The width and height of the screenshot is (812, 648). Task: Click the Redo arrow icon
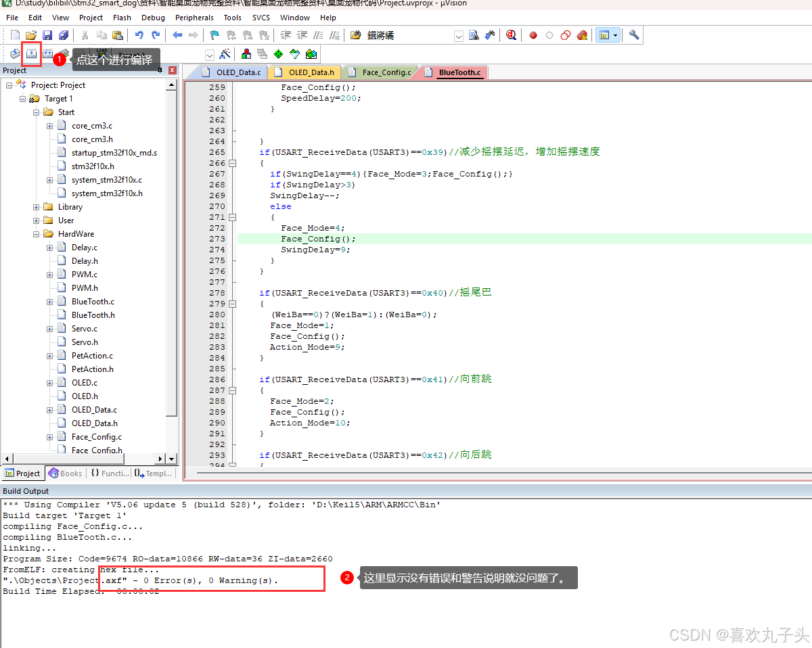(156, 35)
